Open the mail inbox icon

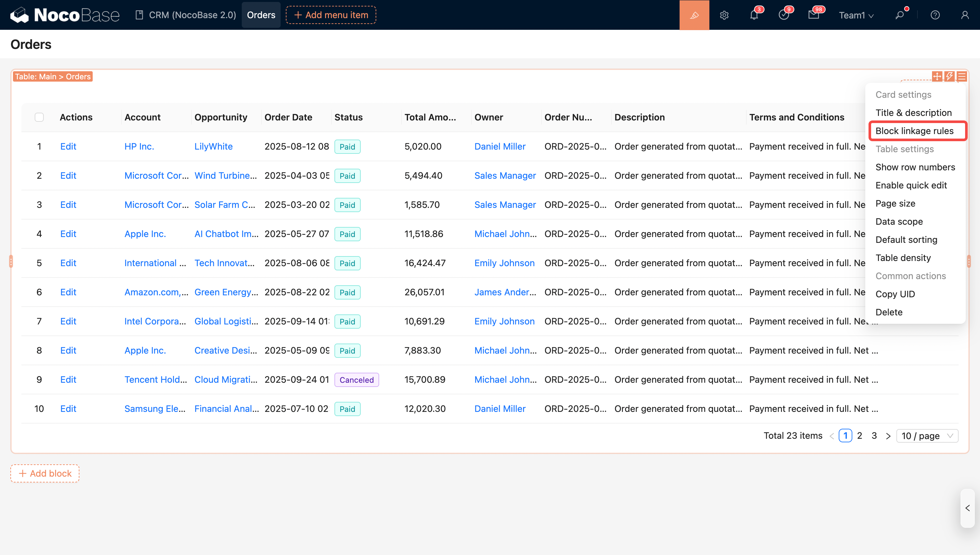(x=813, y=15)
